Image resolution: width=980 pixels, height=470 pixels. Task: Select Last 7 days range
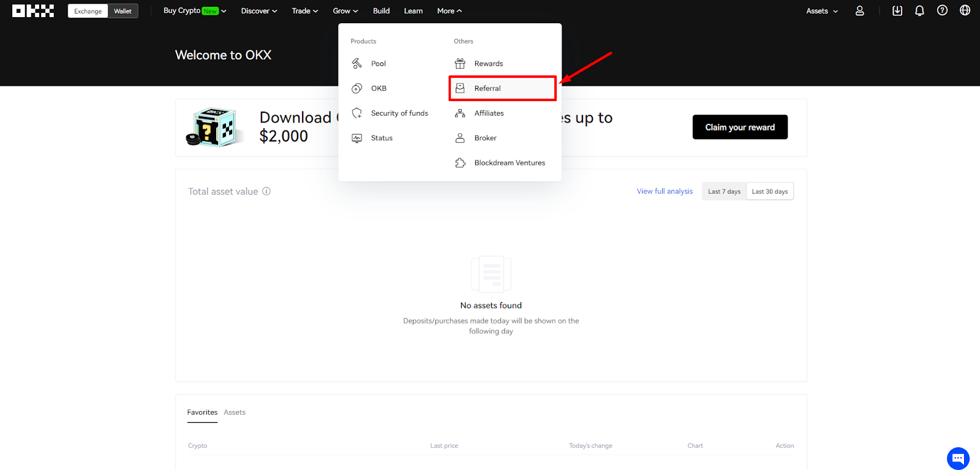point(724,191)
